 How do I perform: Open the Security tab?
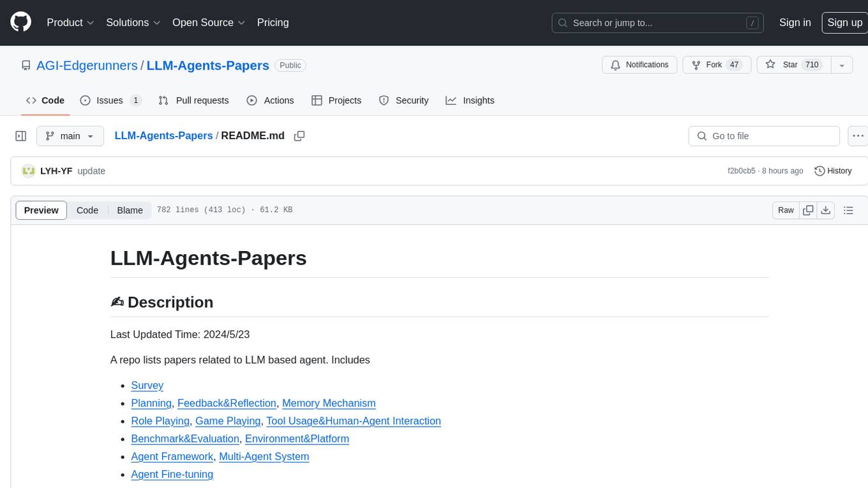(x=403, y=100)
